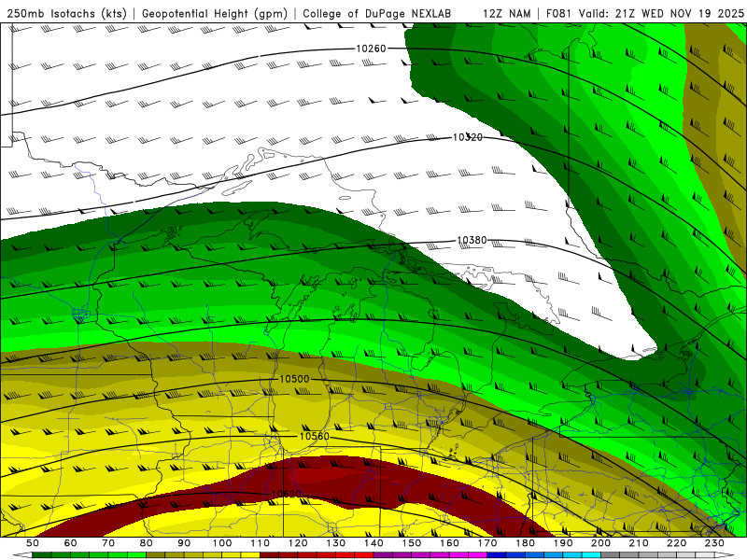Click the 80 value on the color scale
747x560 pixels.
tap(146, 543)
